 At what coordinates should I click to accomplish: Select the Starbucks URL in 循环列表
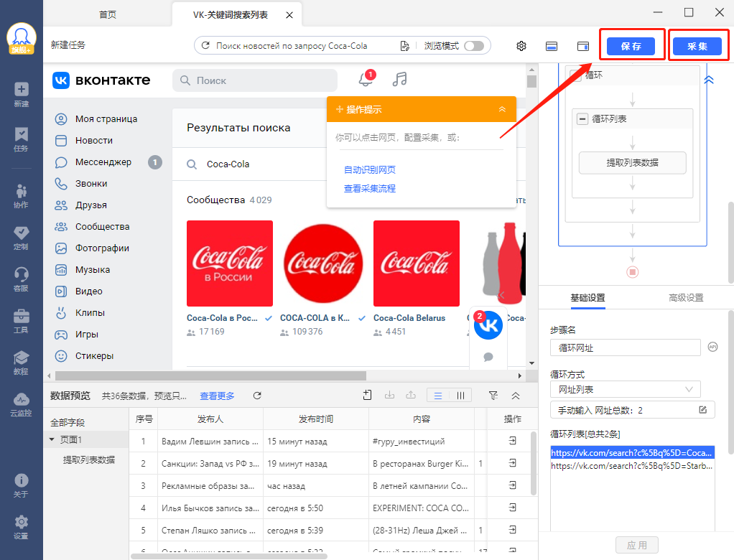click(632, 465)
